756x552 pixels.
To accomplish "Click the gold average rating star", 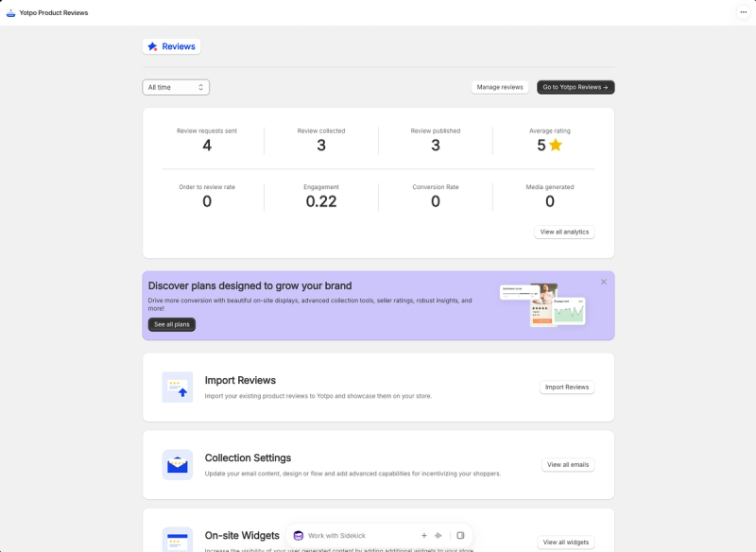I will (556, 145).
